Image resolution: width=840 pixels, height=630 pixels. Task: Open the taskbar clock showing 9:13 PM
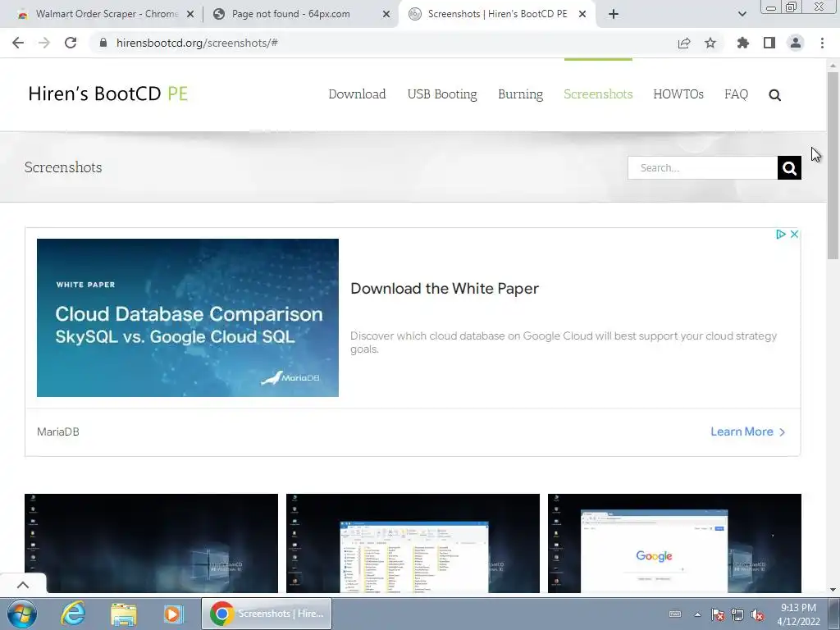[x=798, y=614]
